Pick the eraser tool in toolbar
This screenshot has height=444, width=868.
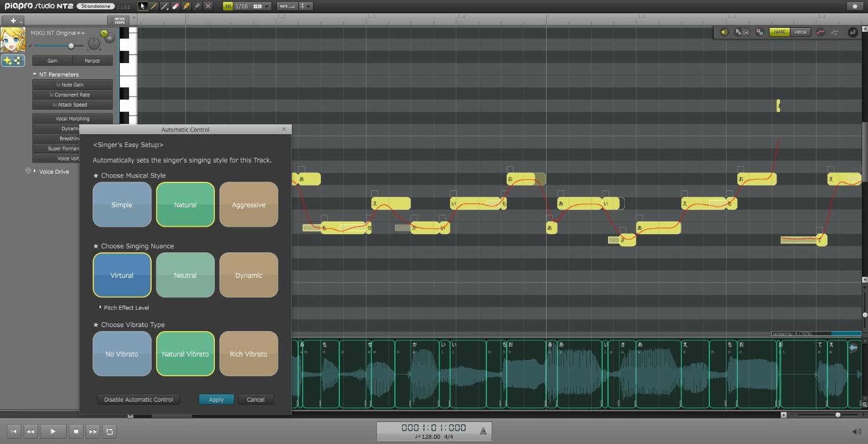(x=176, y=6)
